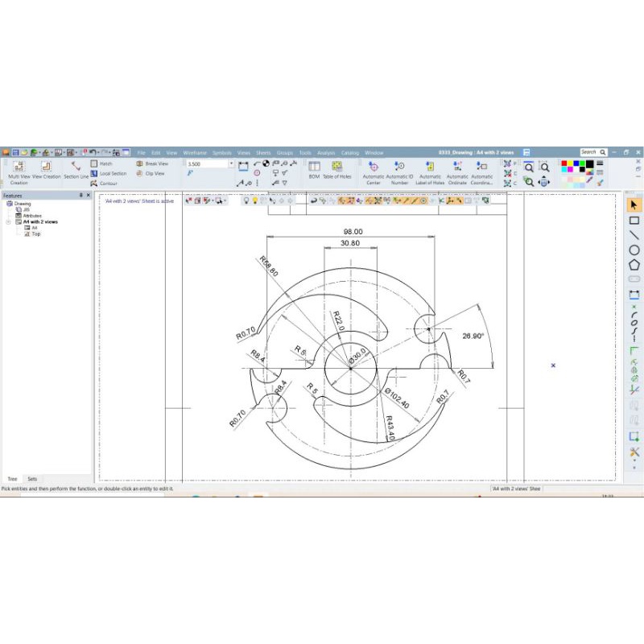Pick the Circle tool

[x=634, y=250]
